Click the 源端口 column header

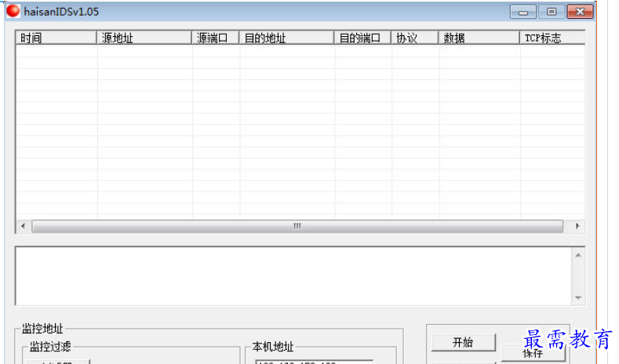click(x=216, y=38)
